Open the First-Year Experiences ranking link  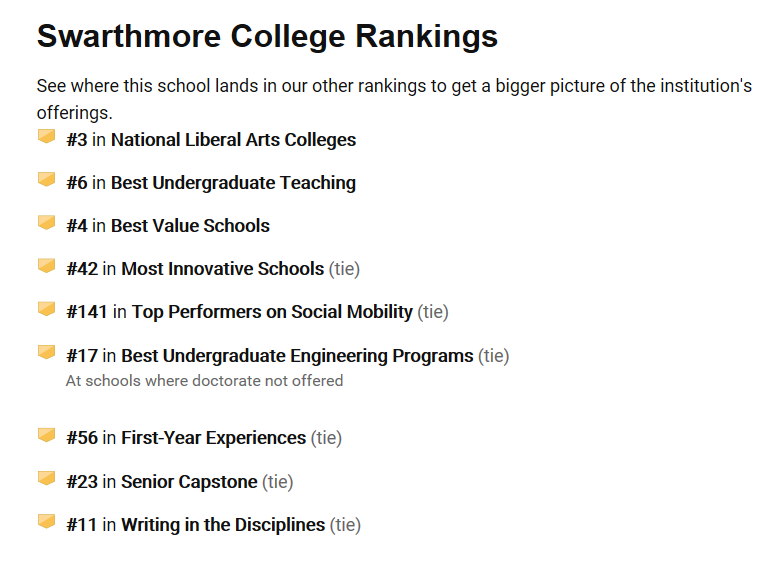pos(213,438)
